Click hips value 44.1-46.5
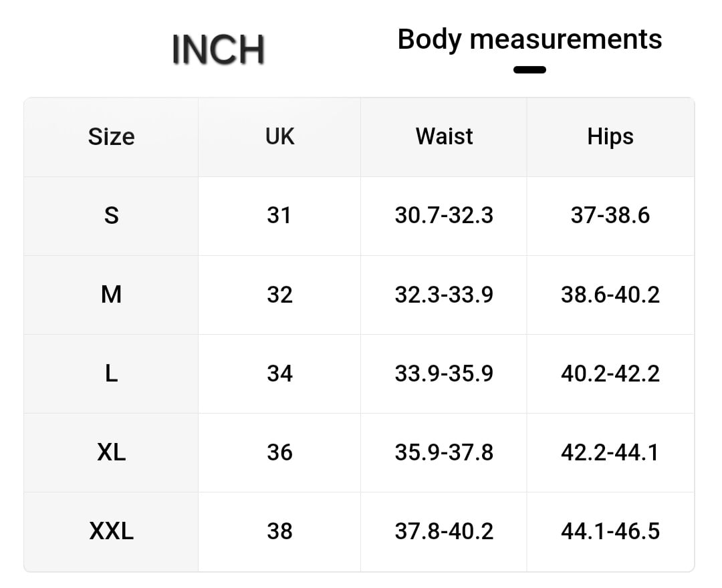Viewport: 722px width, 588px height. 610,531
